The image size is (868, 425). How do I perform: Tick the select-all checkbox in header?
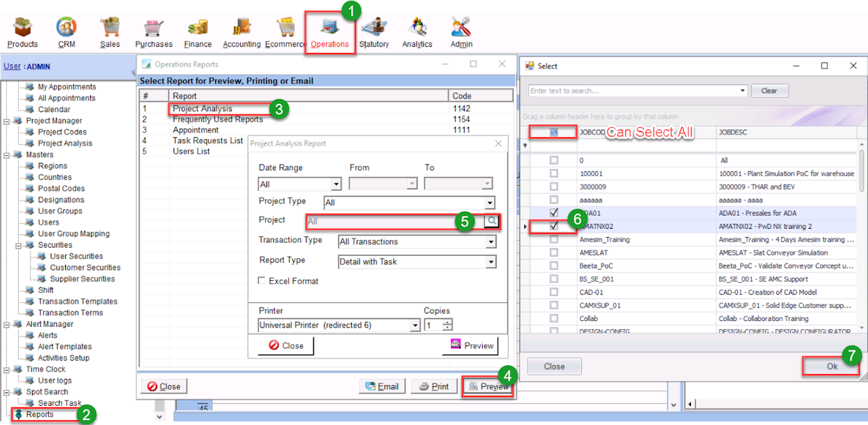(x=554, y=132)
